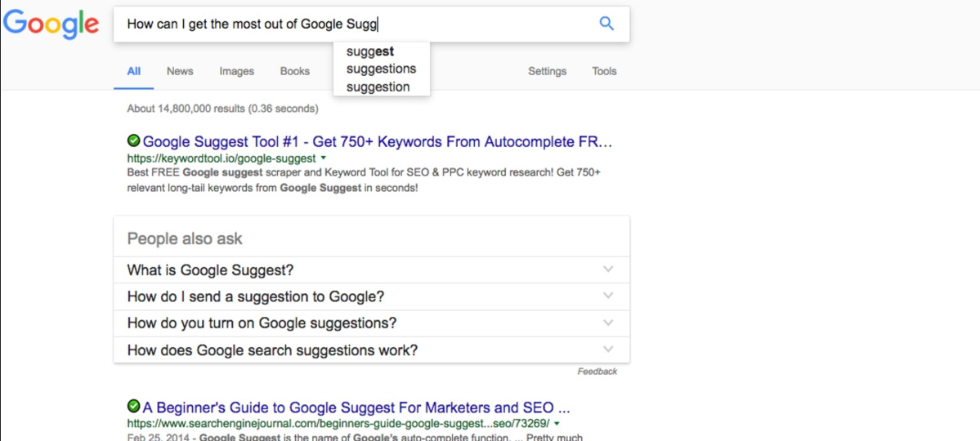This screenshot has height=441, width=980.
Task: Click the Google logo
Action: click(51, 24)
